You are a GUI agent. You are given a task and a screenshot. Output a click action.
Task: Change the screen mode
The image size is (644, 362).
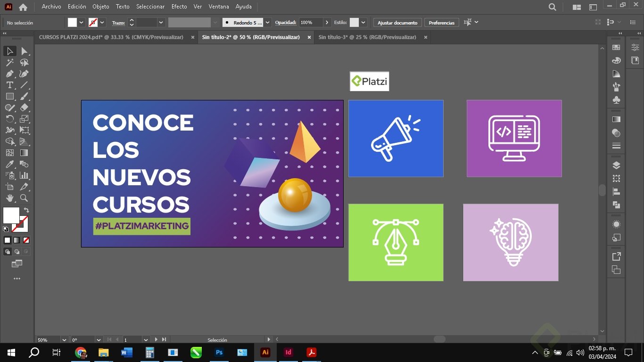point(17,263)
